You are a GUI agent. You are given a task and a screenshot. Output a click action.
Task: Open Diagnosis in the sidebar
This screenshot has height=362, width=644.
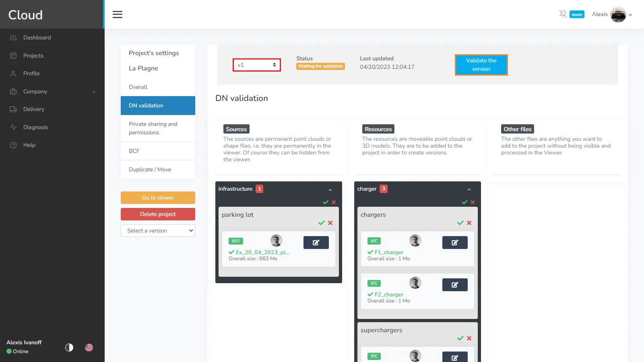(35, 127)
